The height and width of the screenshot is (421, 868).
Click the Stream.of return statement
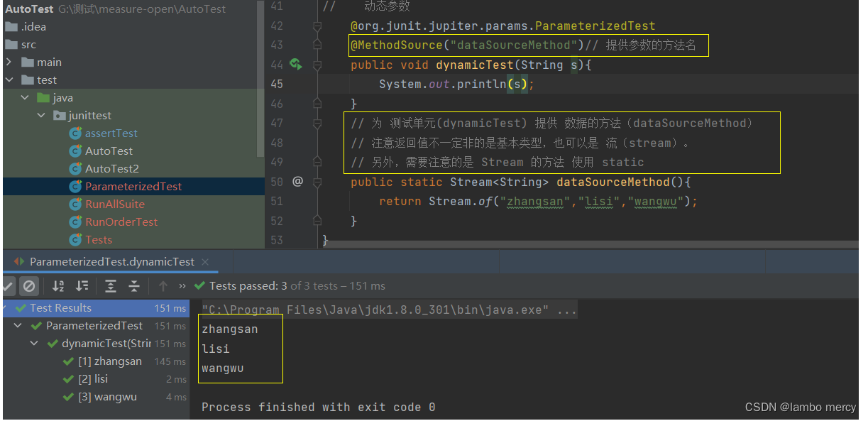(x=539, y=202)
